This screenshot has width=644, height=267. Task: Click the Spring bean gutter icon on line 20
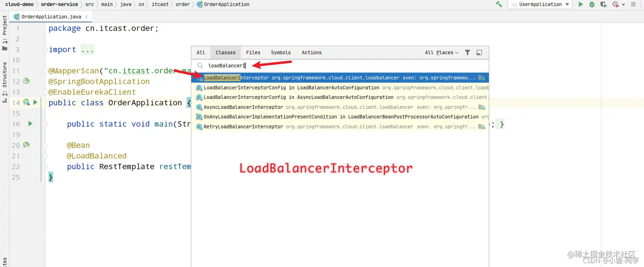[x=26, y=145]
